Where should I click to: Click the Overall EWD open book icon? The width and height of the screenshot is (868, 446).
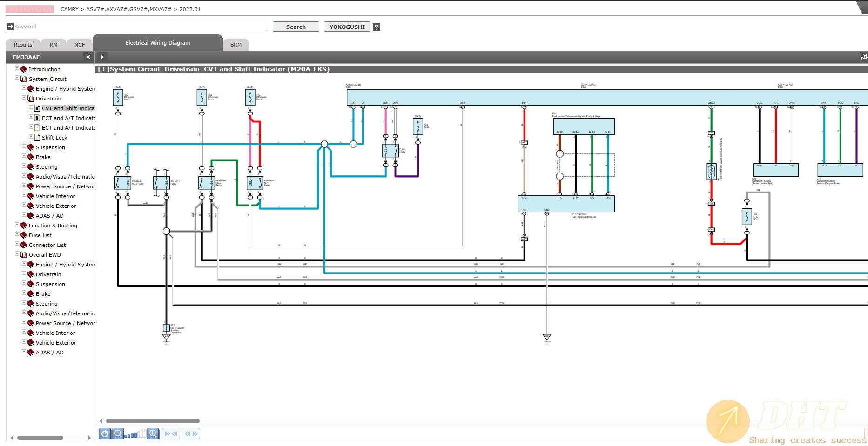coord(24,255)
